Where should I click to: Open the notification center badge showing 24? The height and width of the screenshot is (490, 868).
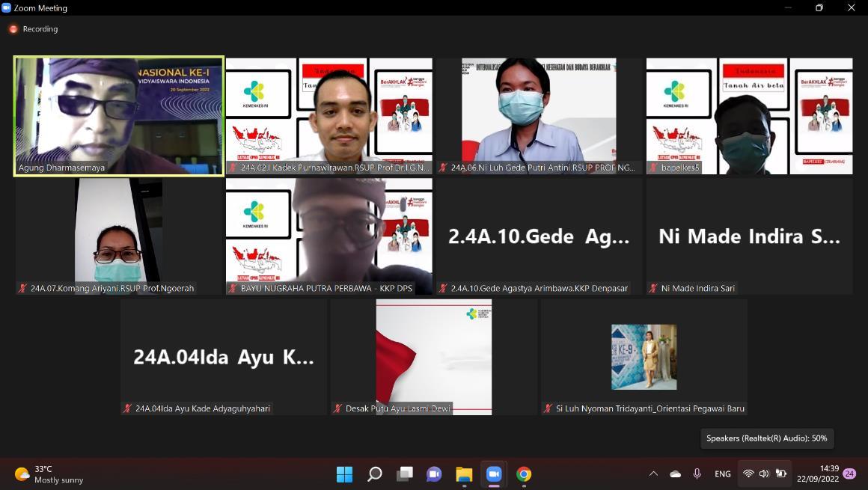(849, 474)
